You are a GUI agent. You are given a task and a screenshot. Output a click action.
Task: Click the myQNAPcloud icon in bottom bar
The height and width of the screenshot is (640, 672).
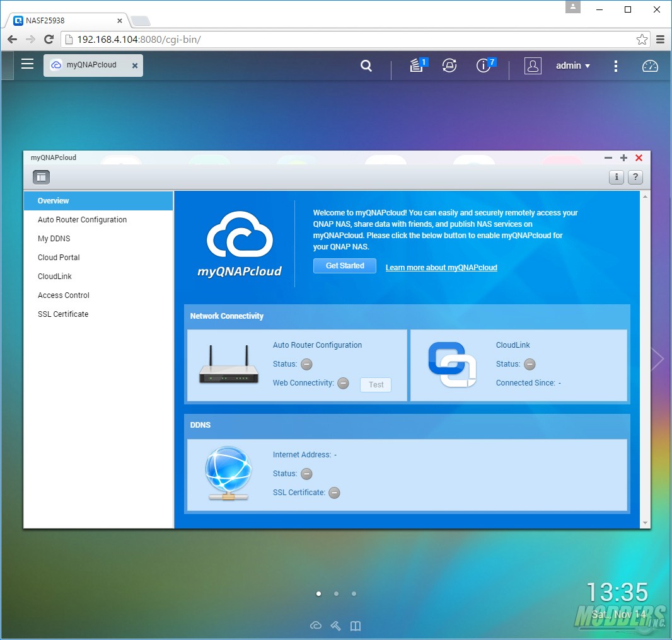[315, 626]
